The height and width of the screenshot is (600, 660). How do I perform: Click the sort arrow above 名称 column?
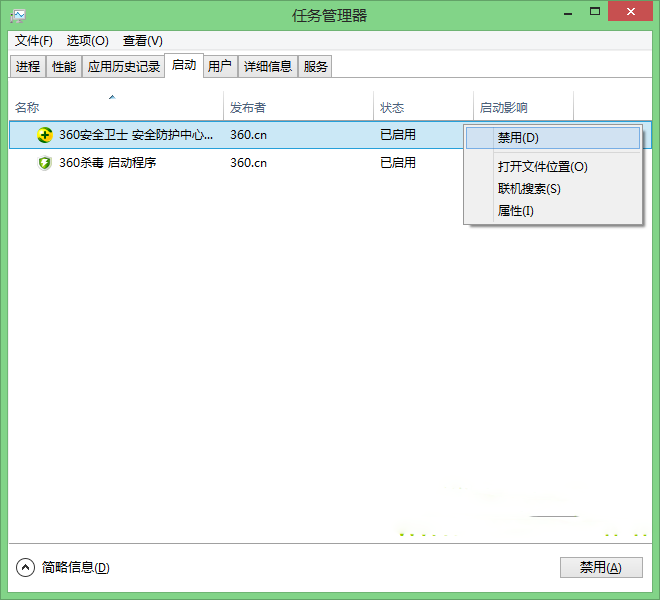click(x=112, y=97)
